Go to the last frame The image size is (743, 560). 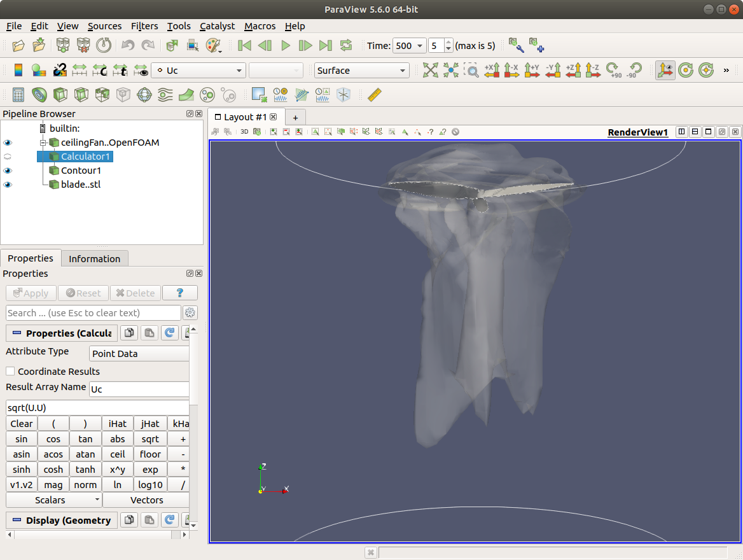click(326, 46)
